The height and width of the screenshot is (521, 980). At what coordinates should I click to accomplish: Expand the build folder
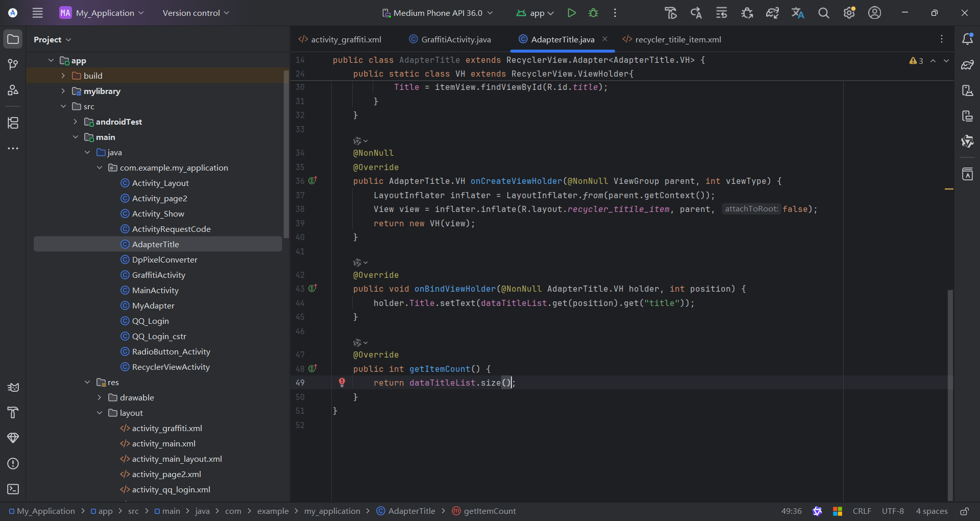click(x=63, y=76)
